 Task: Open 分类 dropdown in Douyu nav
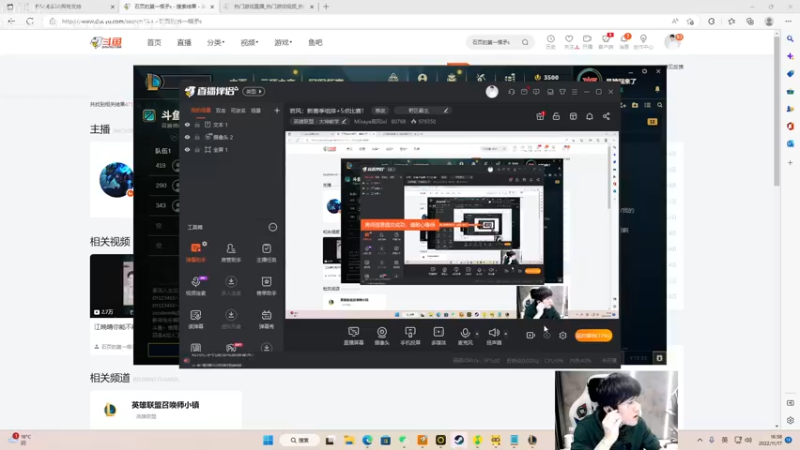click(215, 42)
